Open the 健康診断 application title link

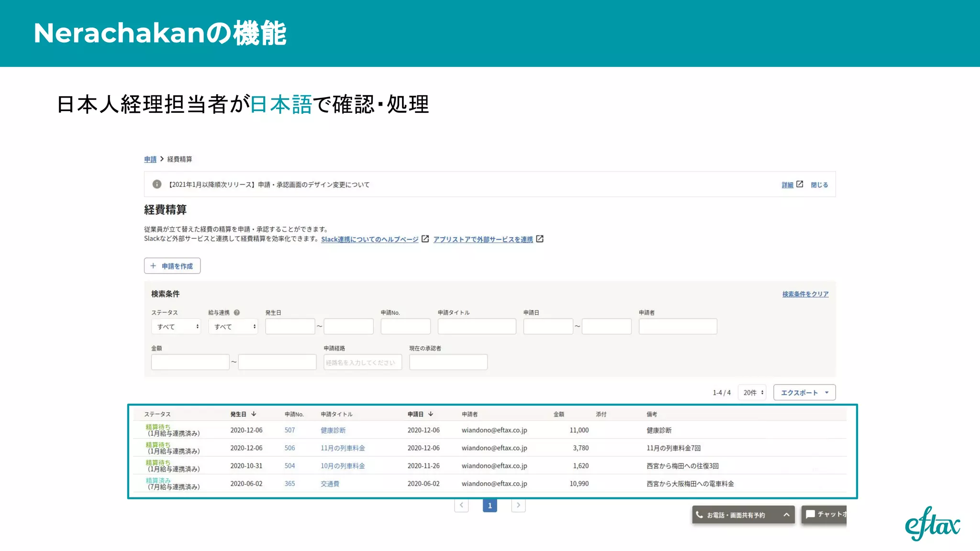pos(333,430)
